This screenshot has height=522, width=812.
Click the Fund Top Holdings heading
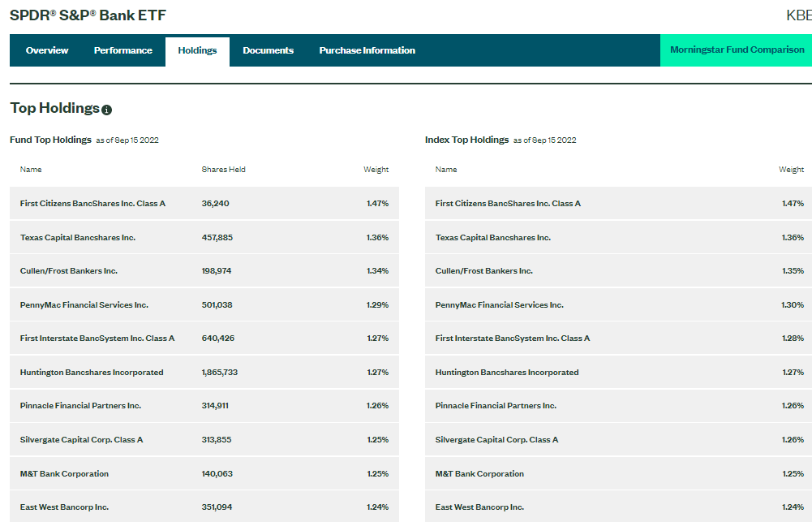tap(51, 140)
